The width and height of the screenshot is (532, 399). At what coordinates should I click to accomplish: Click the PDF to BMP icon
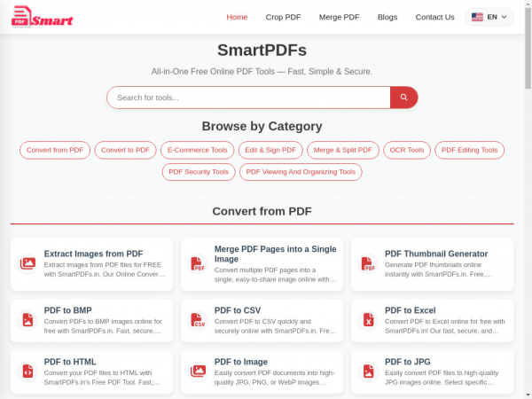pos(27,320)
